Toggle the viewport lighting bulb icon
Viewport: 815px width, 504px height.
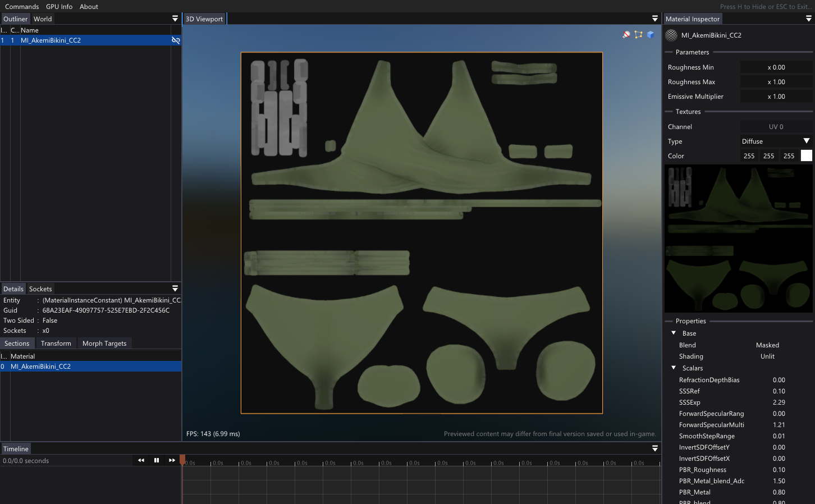(626, 35)
